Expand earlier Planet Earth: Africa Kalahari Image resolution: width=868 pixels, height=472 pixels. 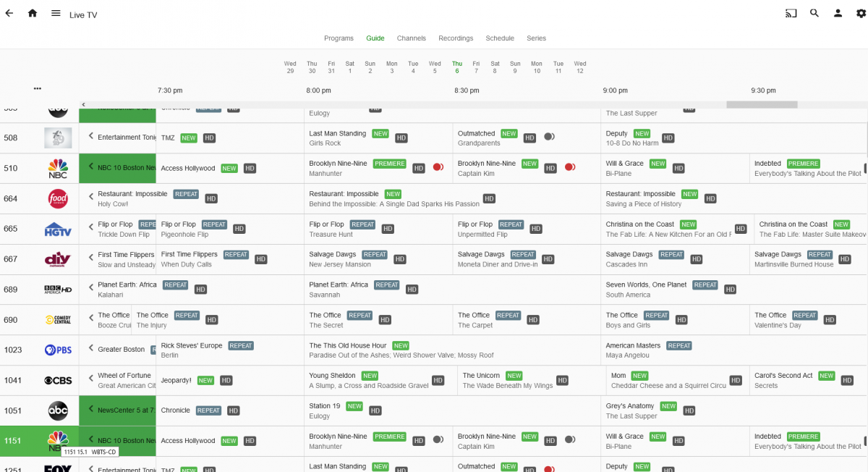tap(91, 288)
